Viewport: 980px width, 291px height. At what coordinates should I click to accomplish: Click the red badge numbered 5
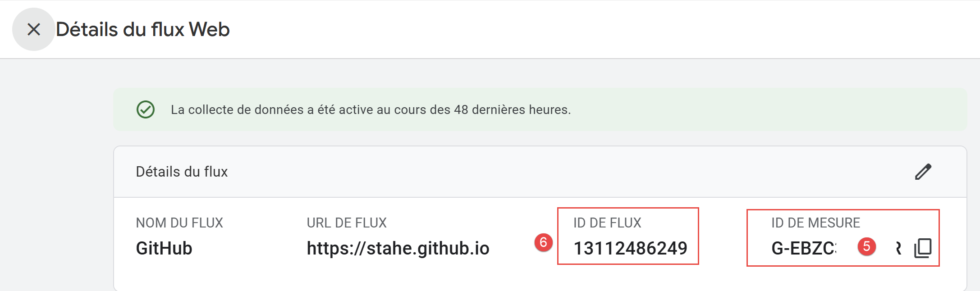pos(866,246)
